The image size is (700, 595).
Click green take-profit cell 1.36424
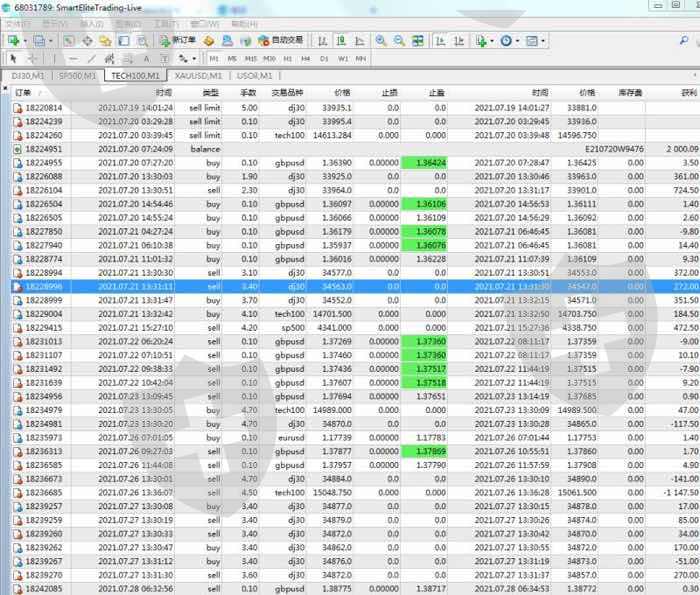(424, 162)
